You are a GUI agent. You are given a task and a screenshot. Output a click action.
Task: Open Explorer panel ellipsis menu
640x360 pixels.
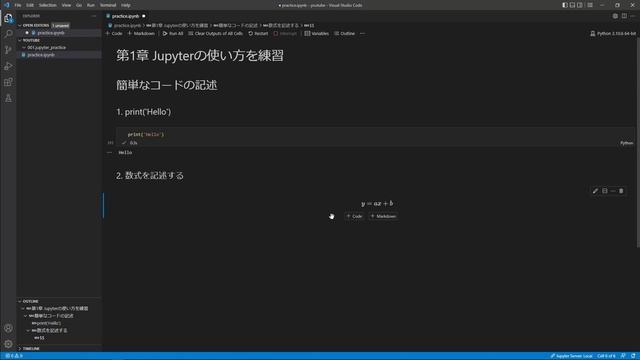point(94,16)
